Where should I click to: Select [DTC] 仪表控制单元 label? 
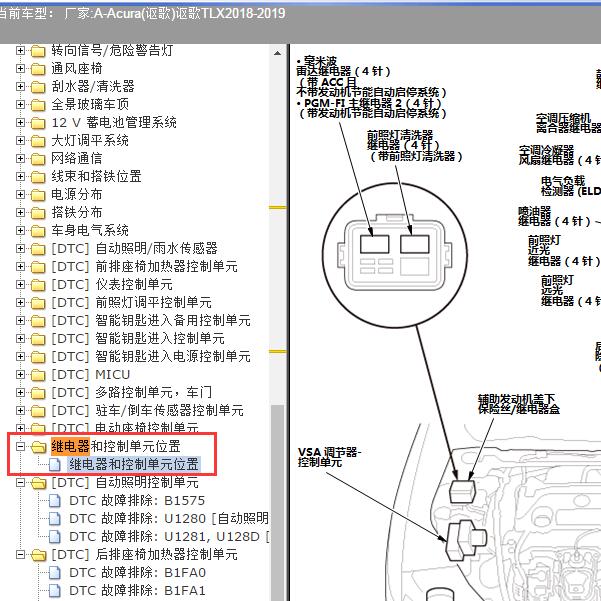(112, 285)
